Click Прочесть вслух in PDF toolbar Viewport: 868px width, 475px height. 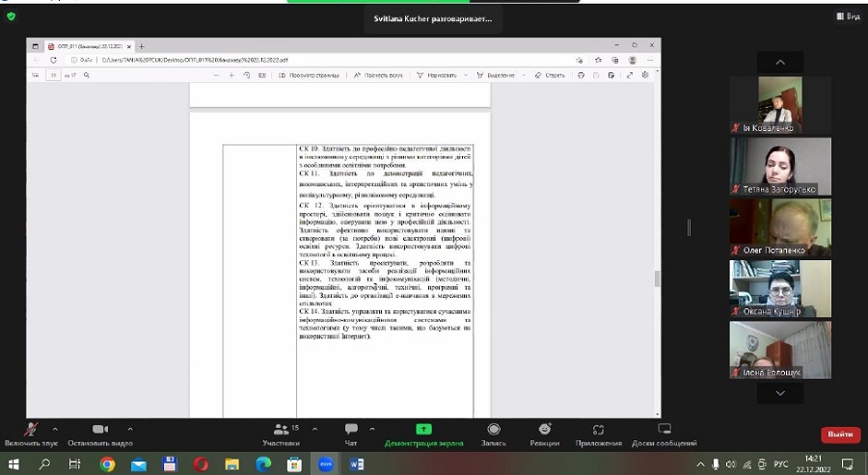(378, 74)
